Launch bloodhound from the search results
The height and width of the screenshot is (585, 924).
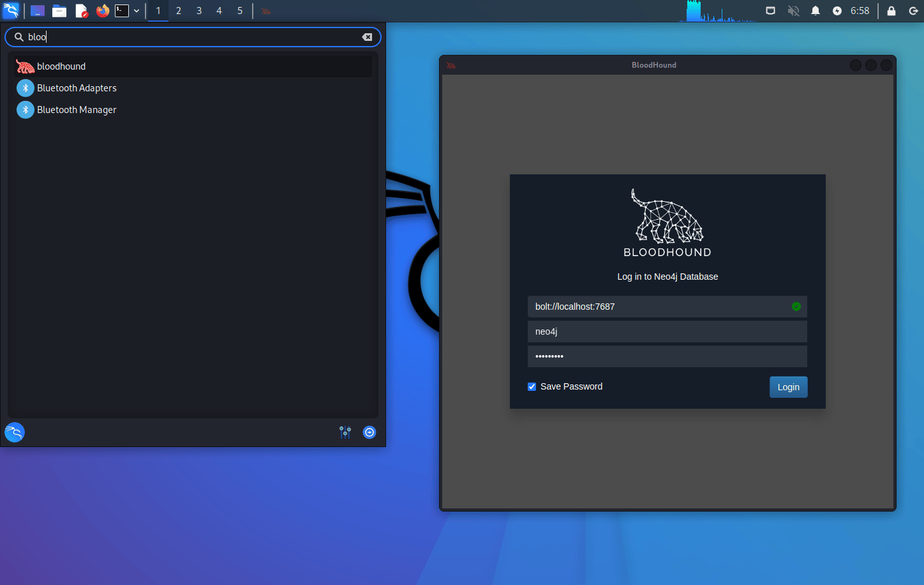point(61,66)
